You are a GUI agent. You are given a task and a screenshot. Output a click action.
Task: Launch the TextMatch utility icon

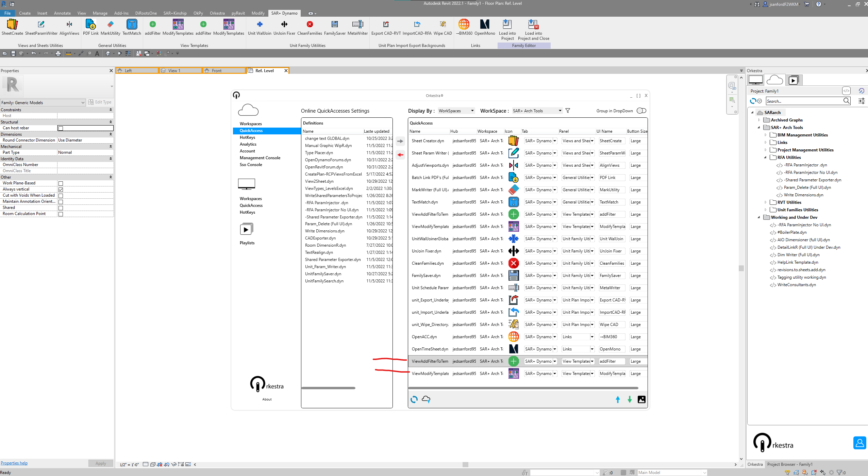click(131, 24)
